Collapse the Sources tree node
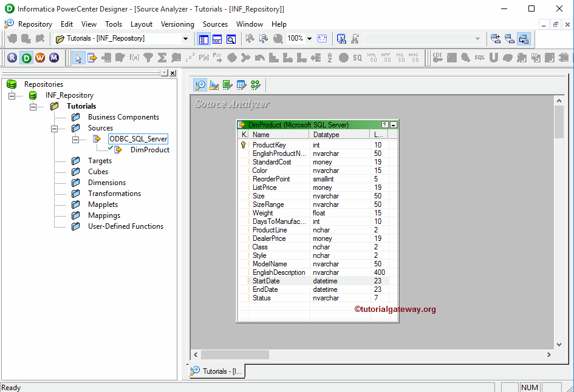The width and height of the screenshot is (574, 392). [x=54, y=128]
